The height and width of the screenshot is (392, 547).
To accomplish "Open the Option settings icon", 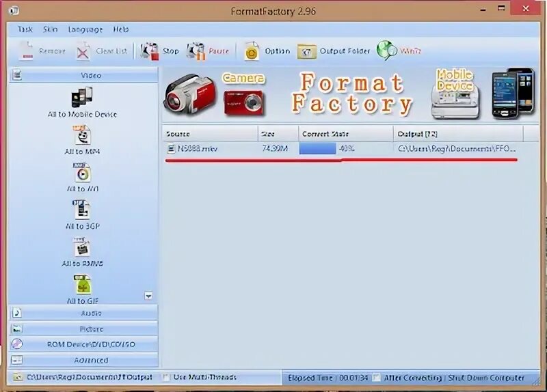I will click(252, 51).
